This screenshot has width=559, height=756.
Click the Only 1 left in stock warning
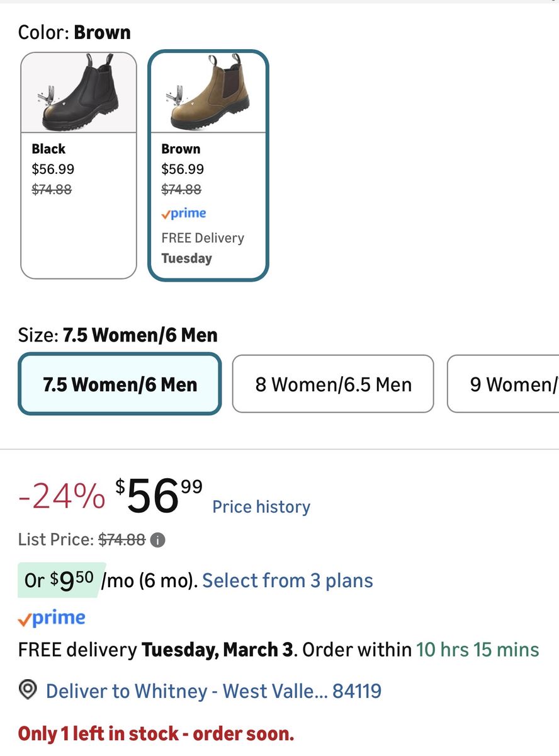coord(156,733)
